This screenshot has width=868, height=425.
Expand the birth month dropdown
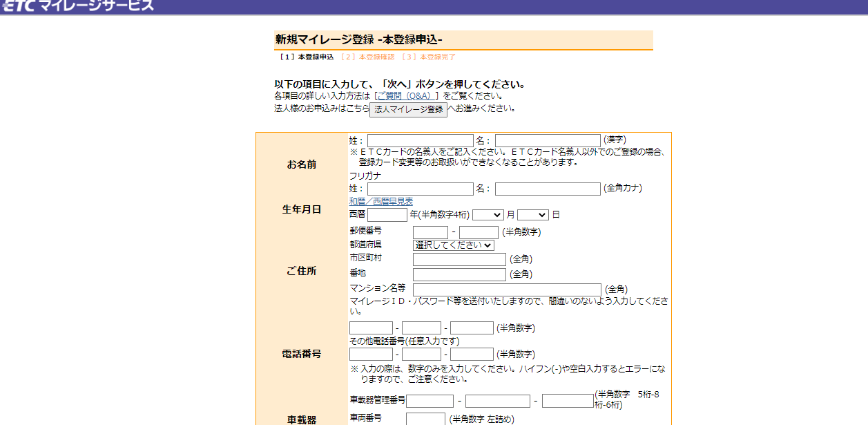point(488,215)
